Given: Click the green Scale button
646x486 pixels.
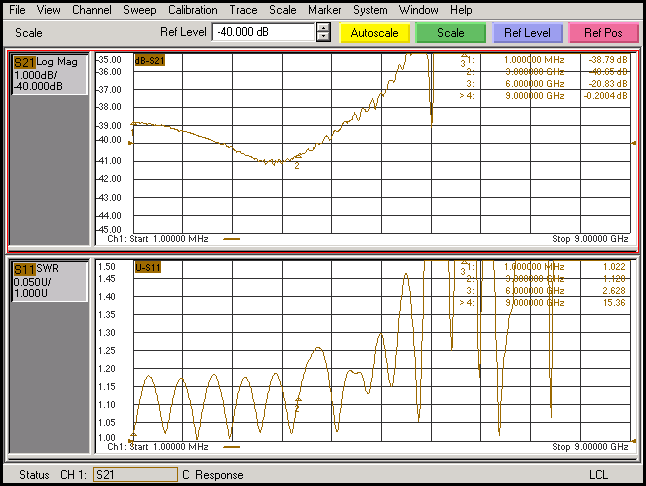Looking at the screenshot, I should click(x=451, y=33).
